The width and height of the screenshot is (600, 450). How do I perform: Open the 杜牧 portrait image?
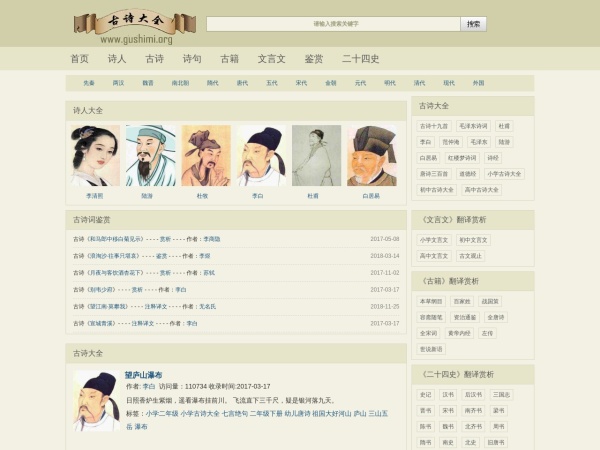pyautogui.click(x=204, y=155)
